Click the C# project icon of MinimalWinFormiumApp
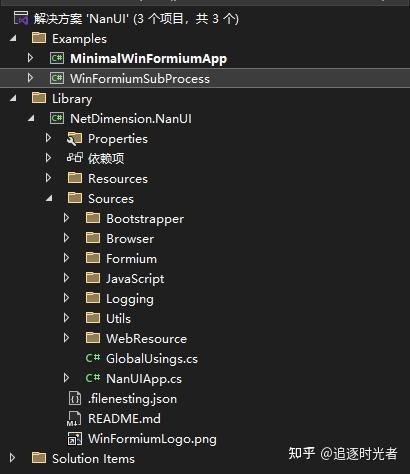Screen dimensions: 410x474 pyautogui.click(x=57, y=58)
